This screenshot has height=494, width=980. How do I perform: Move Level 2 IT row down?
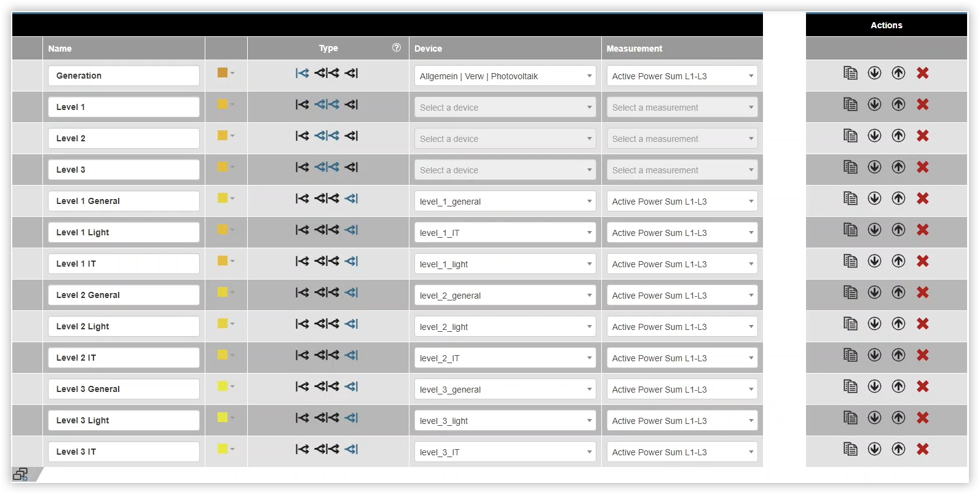(x=874, y=355)
